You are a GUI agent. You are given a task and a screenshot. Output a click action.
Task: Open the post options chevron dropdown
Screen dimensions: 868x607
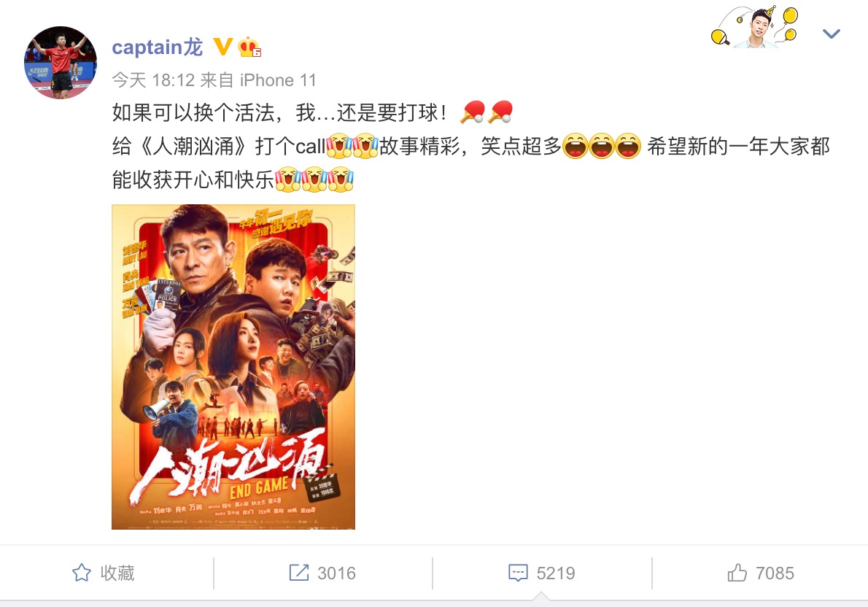pyautogui.click(x=831, y=34)
